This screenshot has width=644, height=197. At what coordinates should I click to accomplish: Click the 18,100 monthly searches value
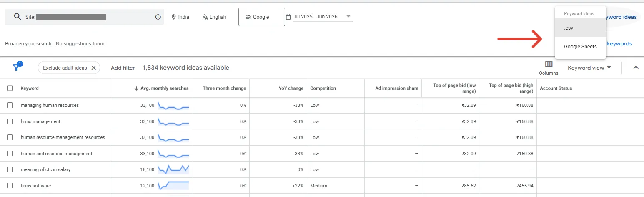[148, 169]
